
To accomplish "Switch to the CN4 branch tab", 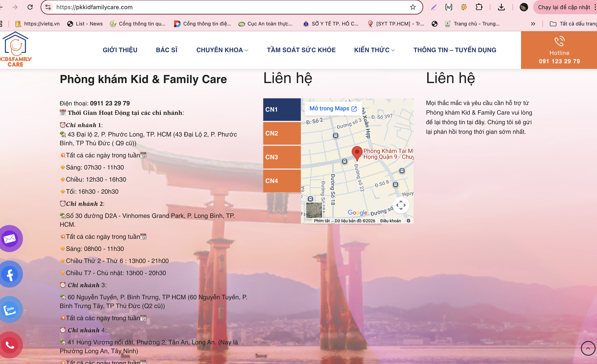I will 282,181.
